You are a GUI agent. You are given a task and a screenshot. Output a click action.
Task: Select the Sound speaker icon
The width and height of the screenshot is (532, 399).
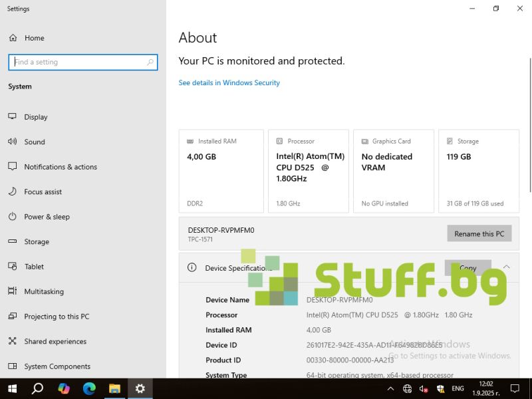pos(12,142)
